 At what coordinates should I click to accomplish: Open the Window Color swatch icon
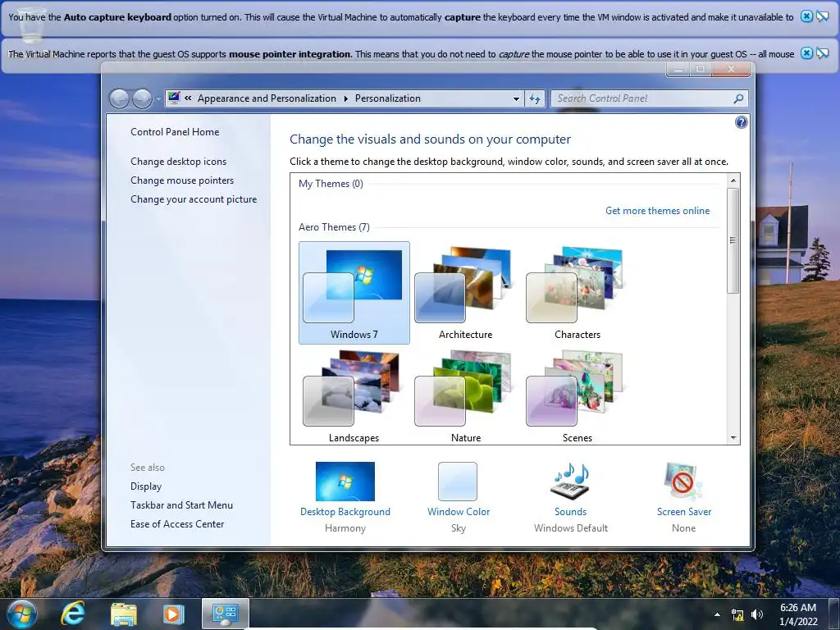point(458,481)
